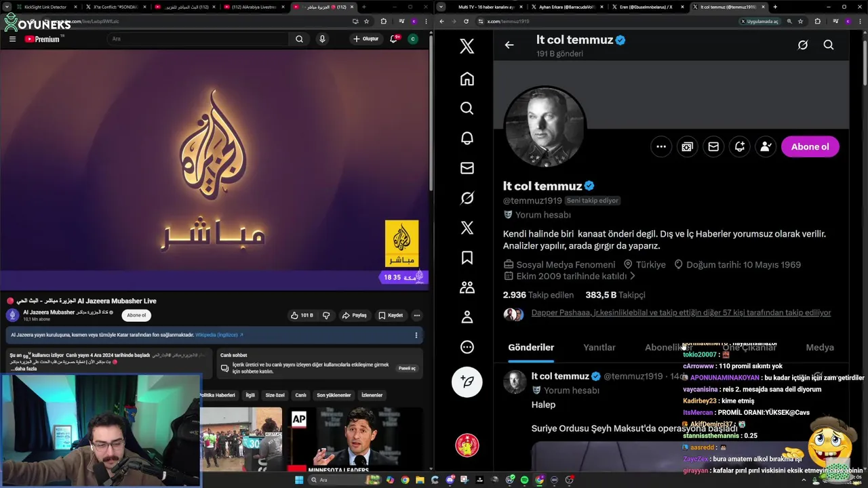Open profile more options (three dots)

(x=661, y=146)
